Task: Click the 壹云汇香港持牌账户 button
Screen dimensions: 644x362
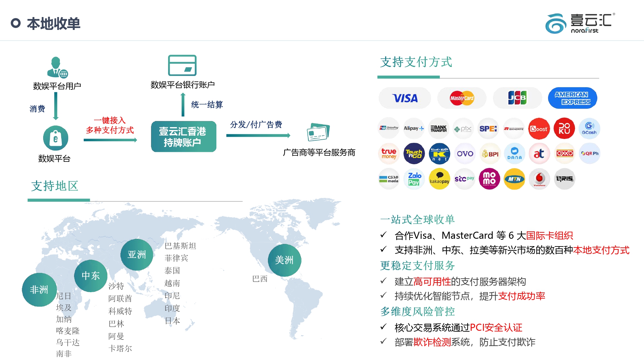Action: [x=184, y=136]
